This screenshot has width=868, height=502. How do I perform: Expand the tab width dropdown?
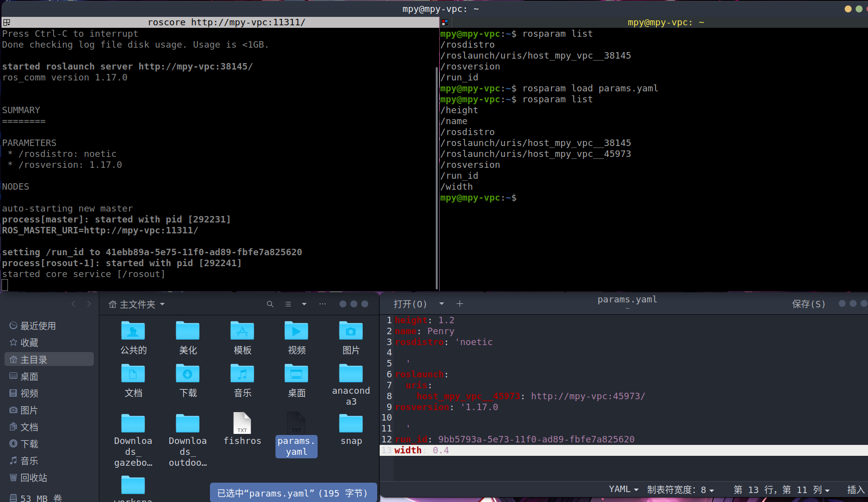[680, 490]
